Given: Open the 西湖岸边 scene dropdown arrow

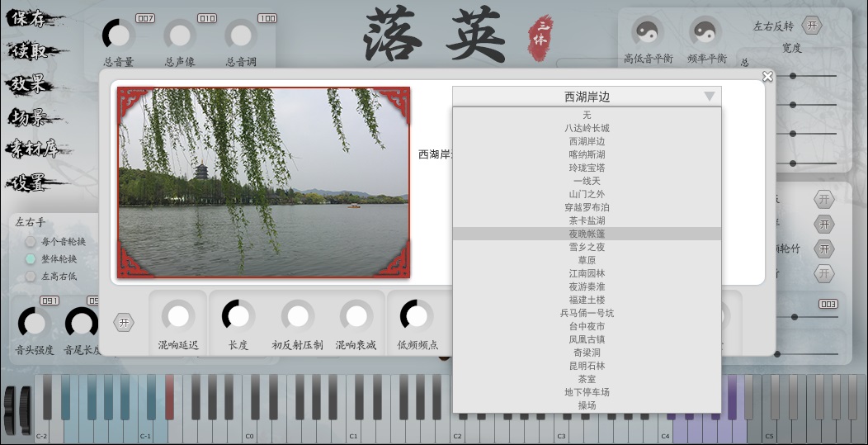Looking at the screenshot, I should pyautogui.click(x=710, y=97).
